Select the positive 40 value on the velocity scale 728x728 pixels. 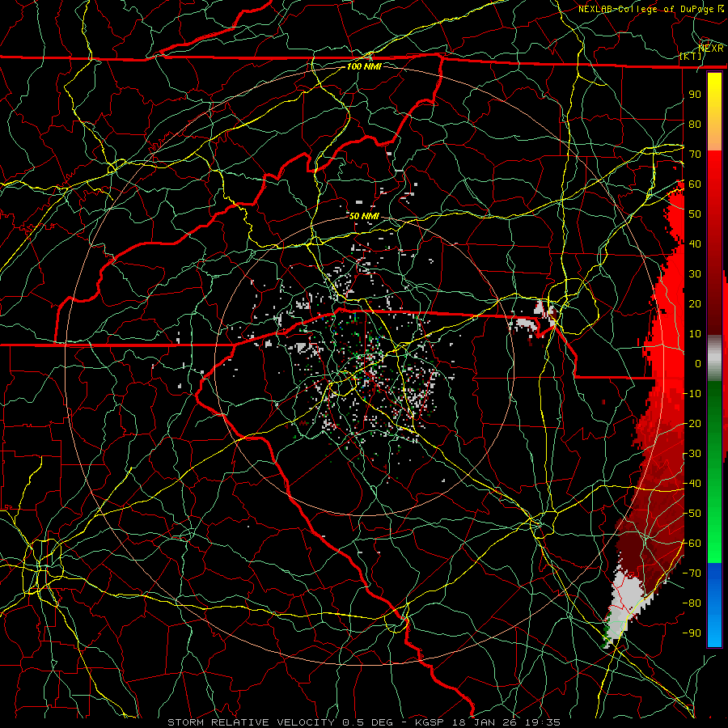click(695, 243)
